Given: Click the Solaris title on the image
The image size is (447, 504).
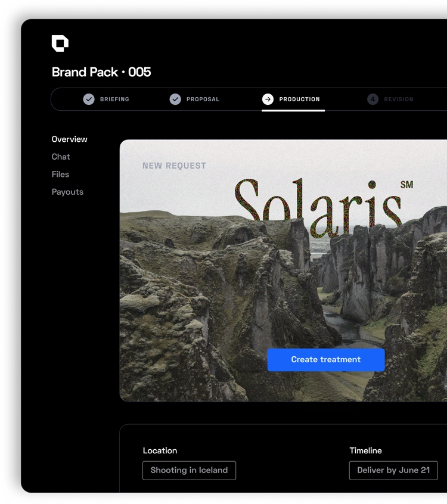Looking at the screenshot, I should pos(318,207).
